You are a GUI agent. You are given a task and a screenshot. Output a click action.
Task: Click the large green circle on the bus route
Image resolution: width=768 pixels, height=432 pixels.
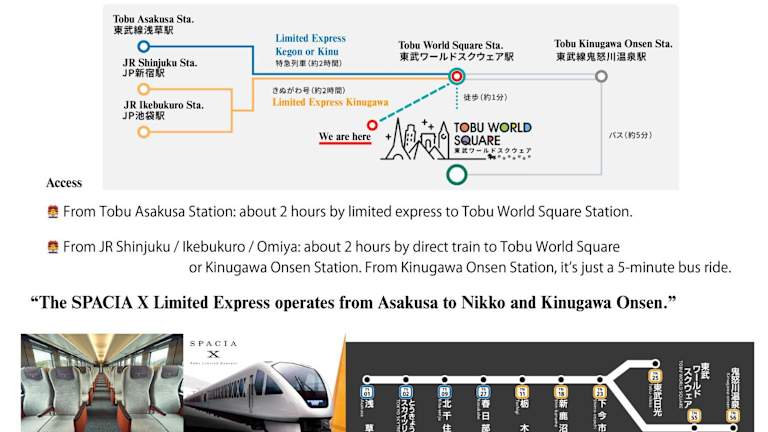pos(456,174)
